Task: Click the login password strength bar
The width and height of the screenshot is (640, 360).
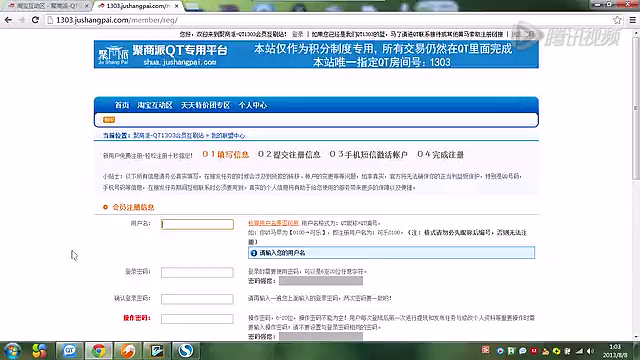Action: [321, 281]
